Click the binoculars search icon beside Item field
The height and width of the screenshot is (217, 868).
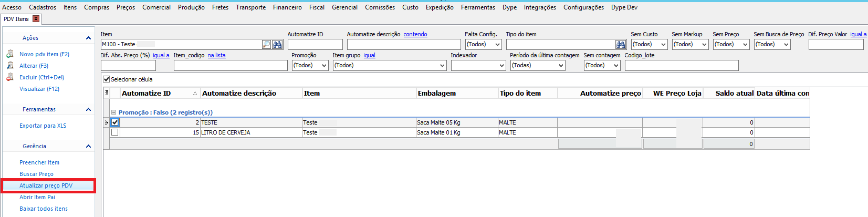(x=278, y=45)
